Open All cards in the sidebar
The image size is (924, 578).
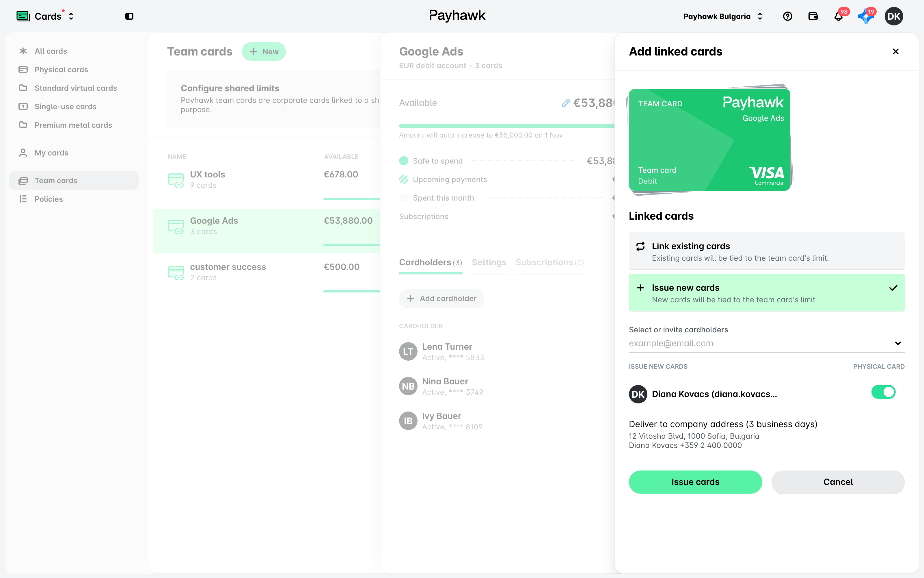74,51
